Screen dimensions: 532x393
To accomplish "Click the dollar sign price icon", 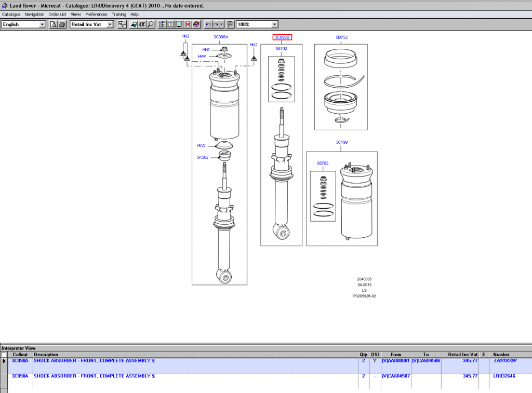I will [x=170, y=24].
